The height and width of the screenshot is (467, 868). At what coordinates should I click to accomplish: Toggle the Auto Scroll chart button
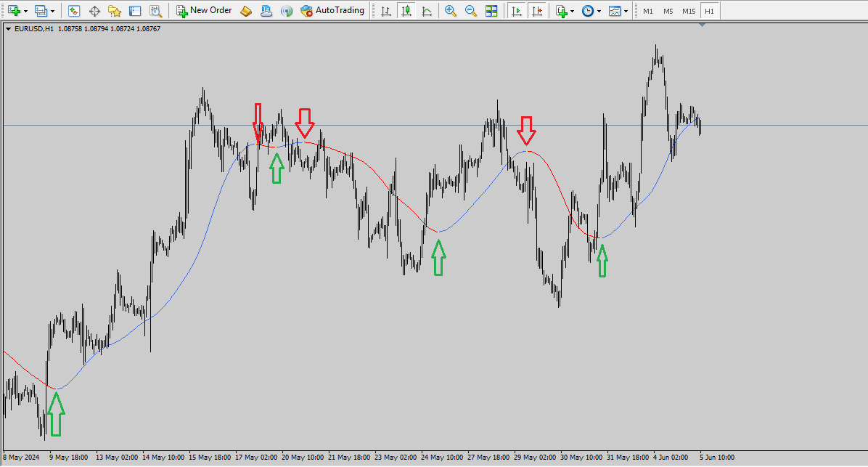click(516, 11)
